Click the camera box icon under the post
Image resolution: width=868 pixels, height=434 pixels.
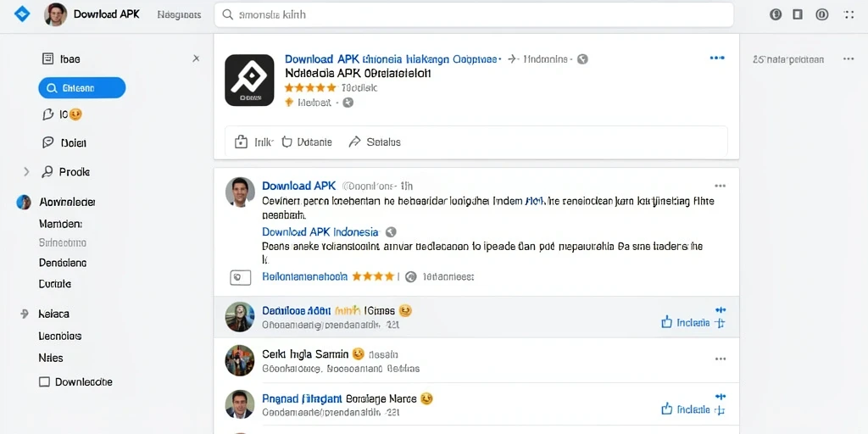[x=240, y=277]
